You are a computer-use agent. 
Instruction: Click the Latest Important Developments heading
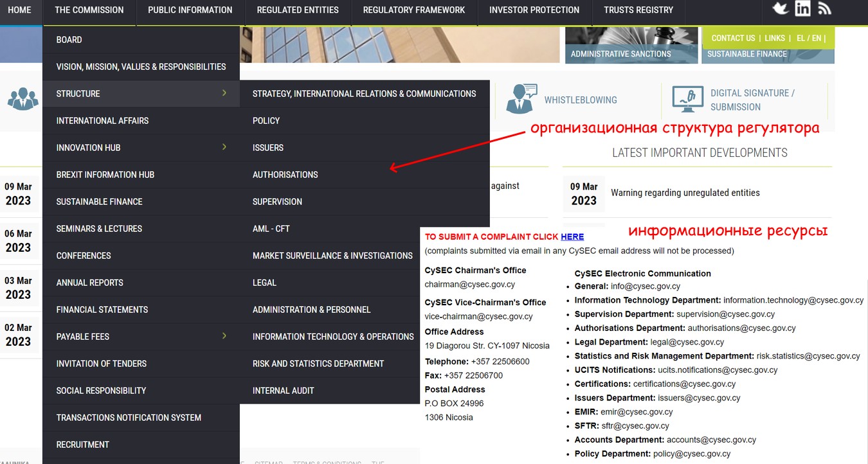point(700,153)
